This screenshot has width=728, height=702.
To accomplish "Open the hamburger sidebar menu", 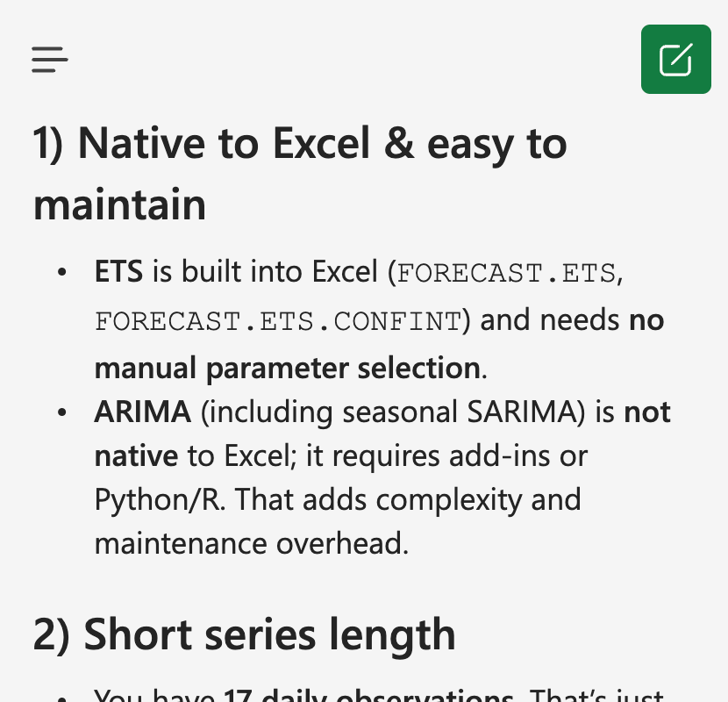I will tap(50, 59).
